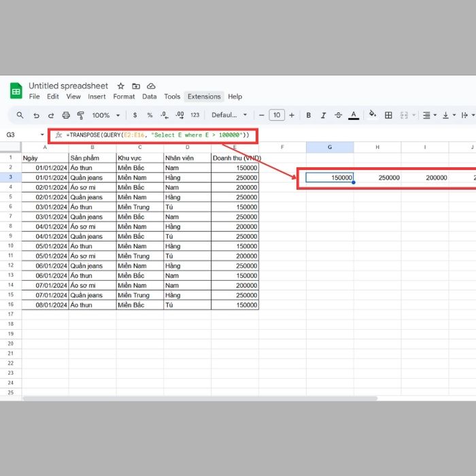The image size is (476, 476).
Task: Check the cloud save status icon
Action: pos(151,86)
